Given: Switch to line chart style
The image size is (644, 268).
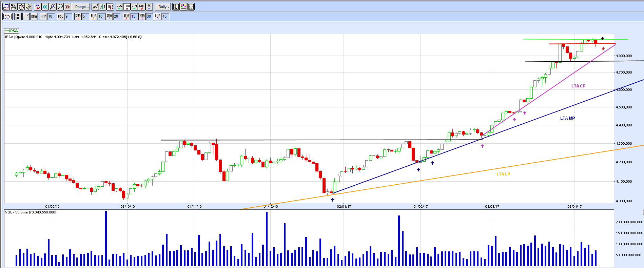Looking at the screenshot, I should [95, 7].
